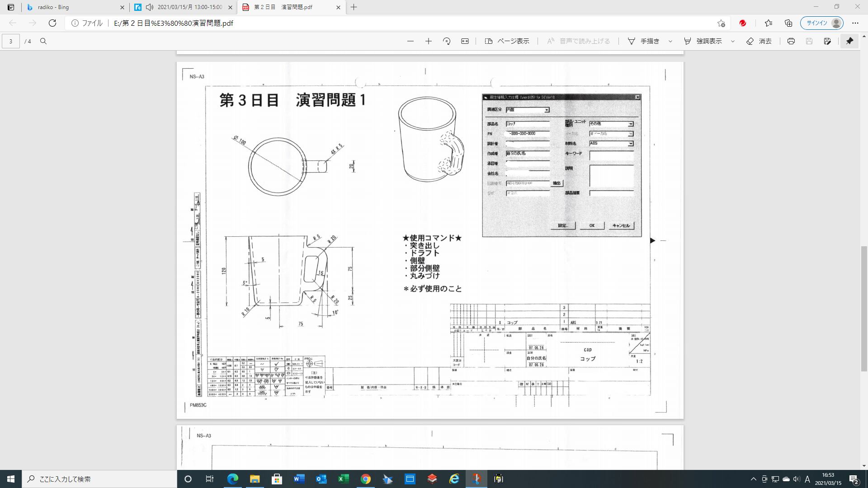The height and width of the screenshot is (488, 868).
Task: Expand the 強調表示 highlight options dropdown
Action: pyautogui.click(x=733, y=41)
